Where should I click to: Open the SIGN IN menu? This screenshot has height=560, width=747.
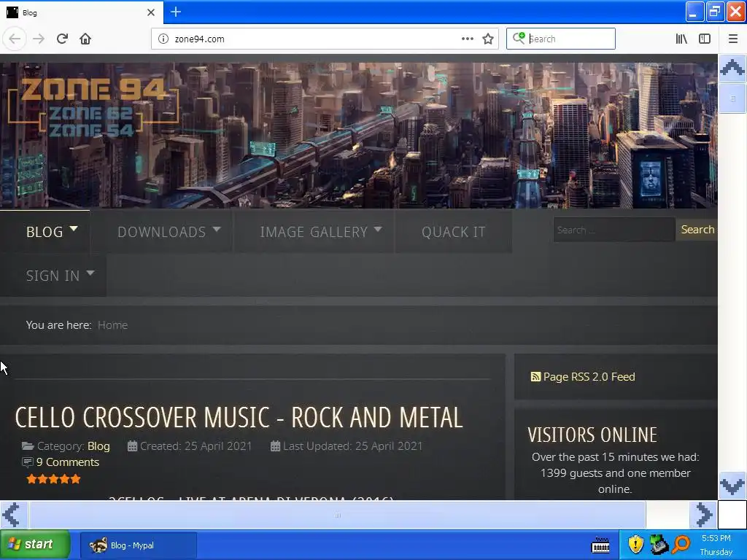(53, 276)
